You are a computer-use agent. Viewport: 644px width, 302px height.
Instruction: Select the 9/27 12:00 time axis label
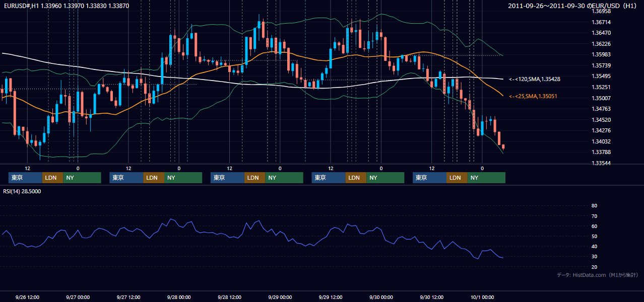coord(128,297)
